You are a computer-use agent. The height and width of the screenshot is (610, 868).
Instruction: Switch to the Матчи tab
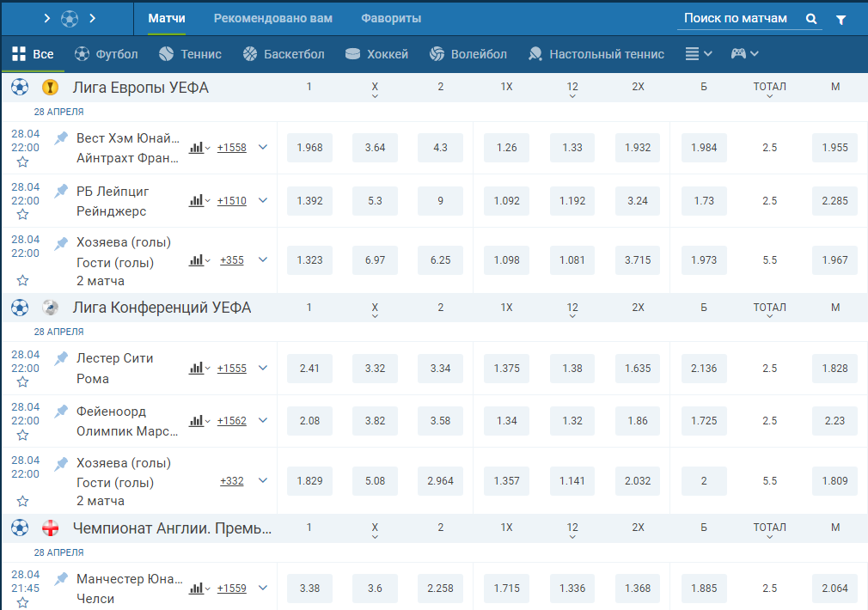coord(167,18)
